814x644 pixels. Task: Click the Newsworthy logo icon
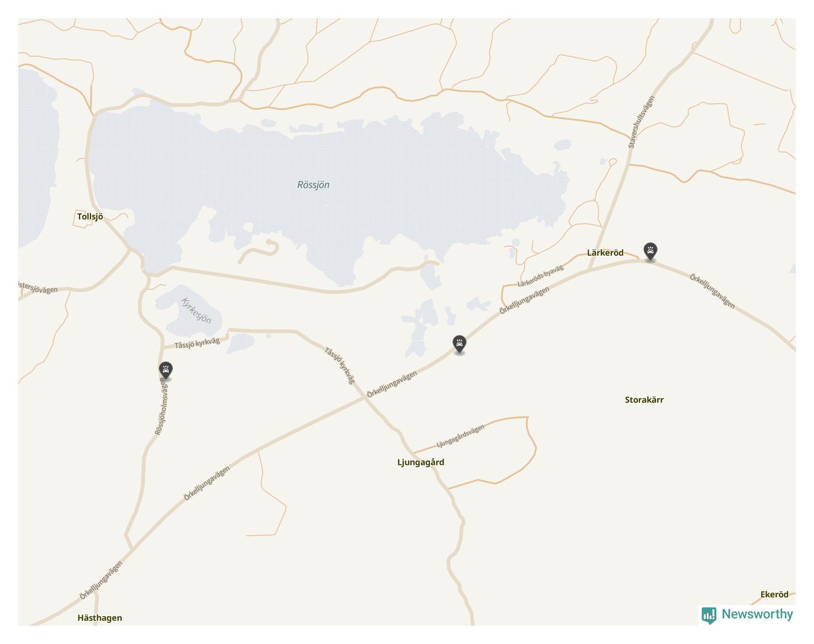709,615
